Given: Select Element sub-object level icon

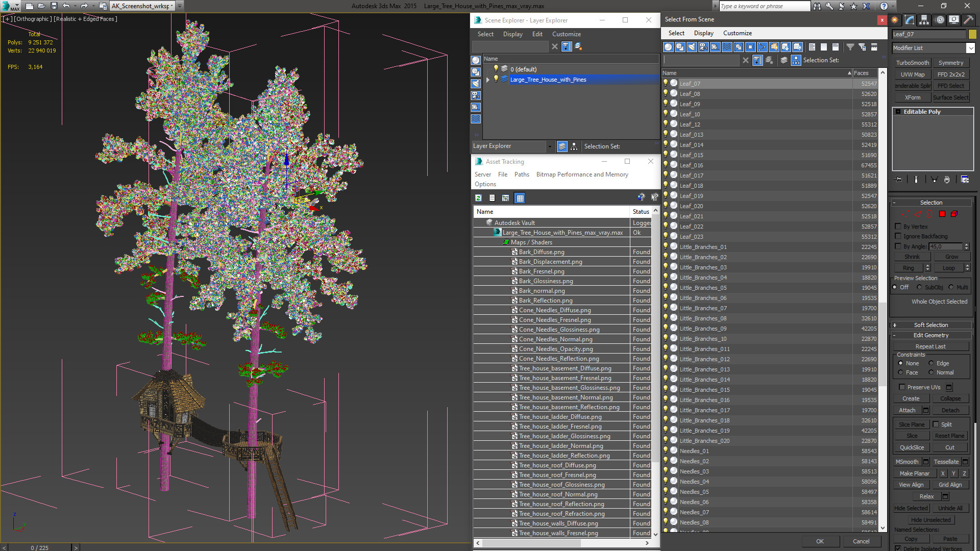Looking at the screenshot, I should coord(954,214).
